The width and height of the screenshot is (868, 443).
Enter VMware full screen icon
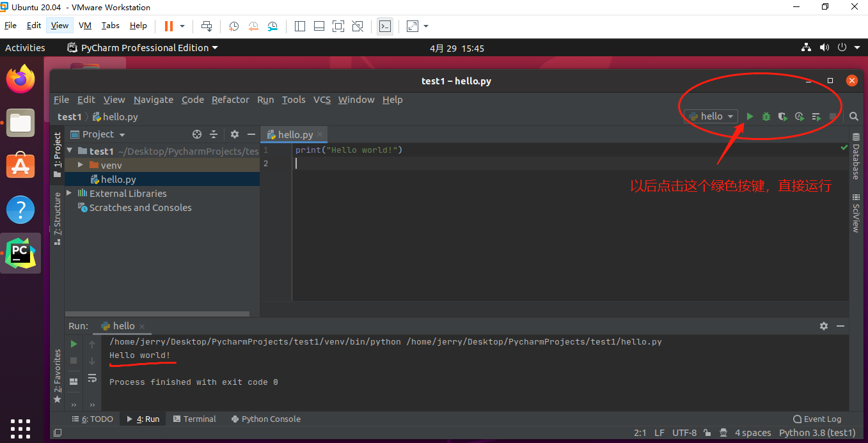pos(338,26)
